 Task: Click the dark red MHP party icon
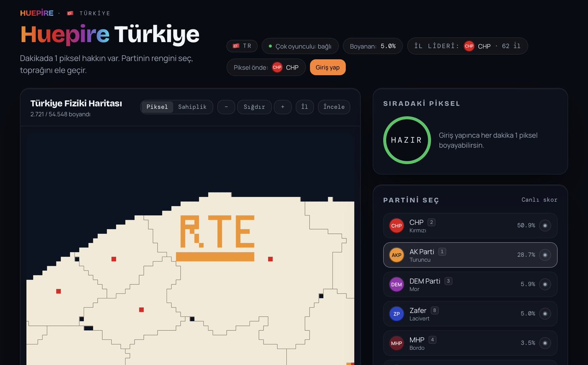point(396,343)
